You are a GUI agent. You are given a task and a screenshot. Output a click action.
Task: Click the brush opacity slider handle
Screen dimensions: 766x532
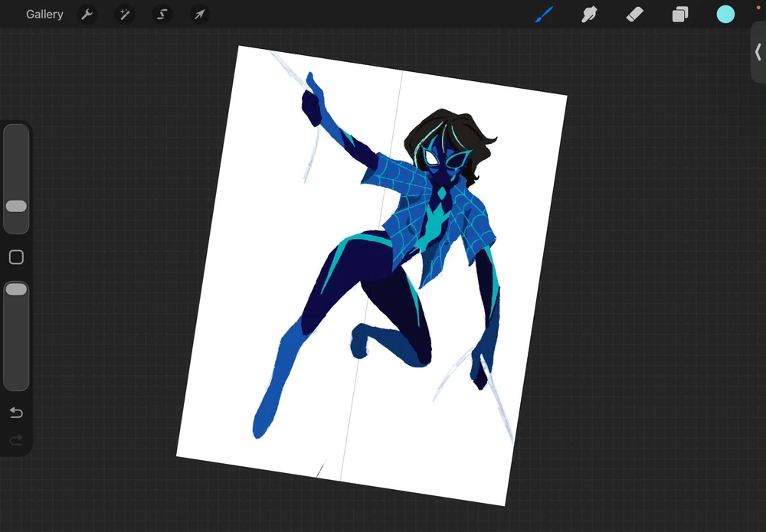(x=16, y=289)
